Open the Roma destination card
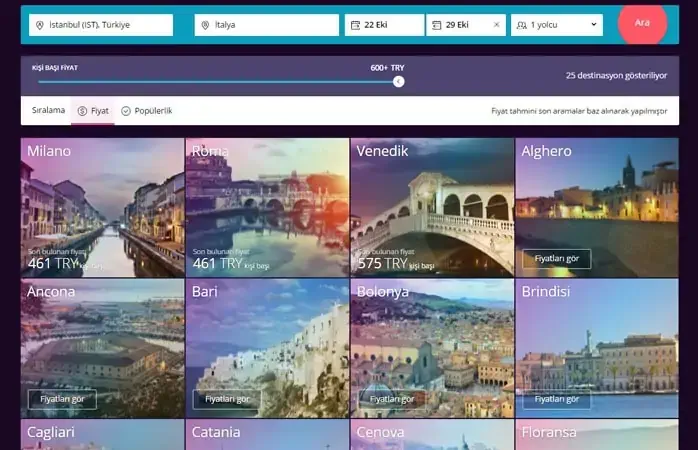The image size is (698, 450). click(268, 207)
